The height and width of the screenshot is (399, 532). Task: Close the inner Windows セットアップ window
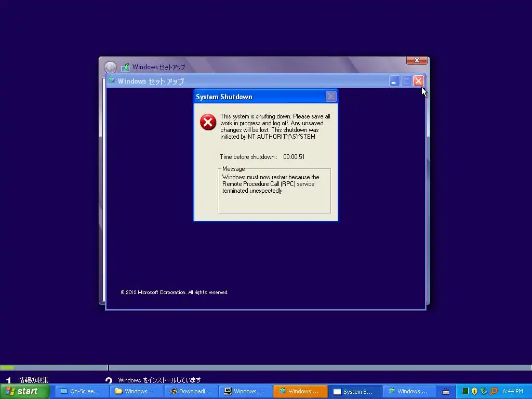pos(418,81)
